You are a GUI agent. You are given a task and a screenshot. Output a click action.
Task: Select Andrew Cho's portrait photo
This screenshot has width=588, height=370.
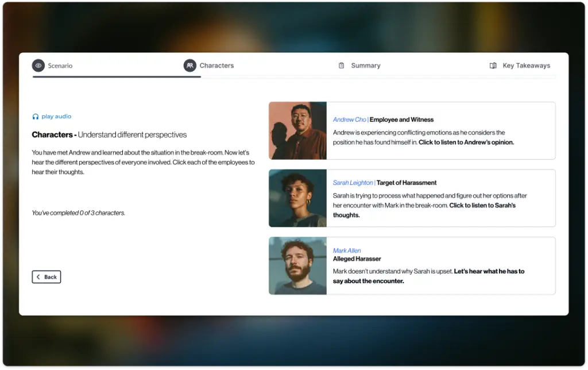(x=297, y=130)
